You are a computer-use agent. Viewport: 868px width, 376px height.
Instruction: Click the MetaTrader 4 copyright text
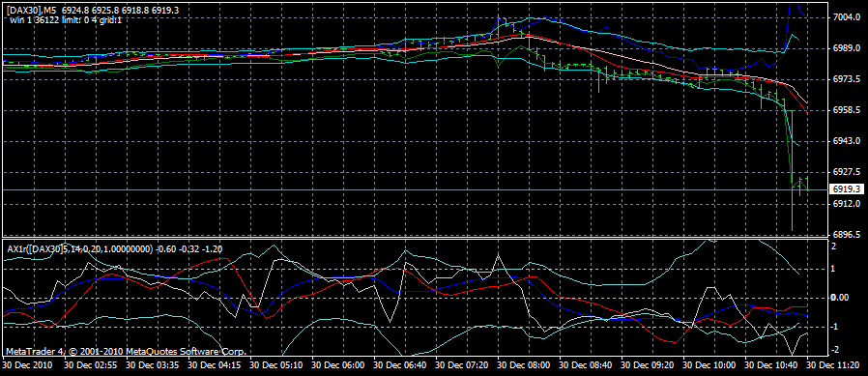126,352
